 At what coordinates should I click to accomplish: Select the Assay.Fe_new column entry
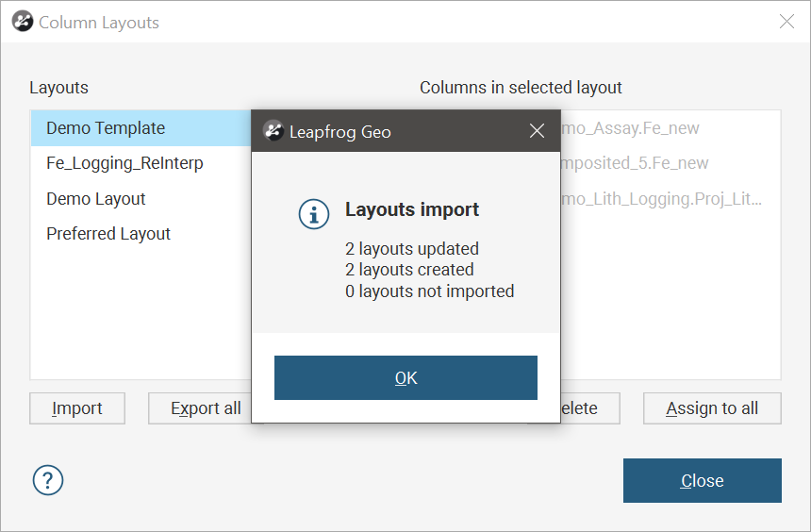[x=630, y=128]
